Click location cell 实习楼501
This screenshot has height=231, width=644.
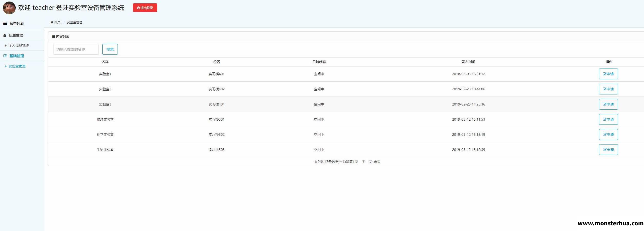[x=217, y=119]
